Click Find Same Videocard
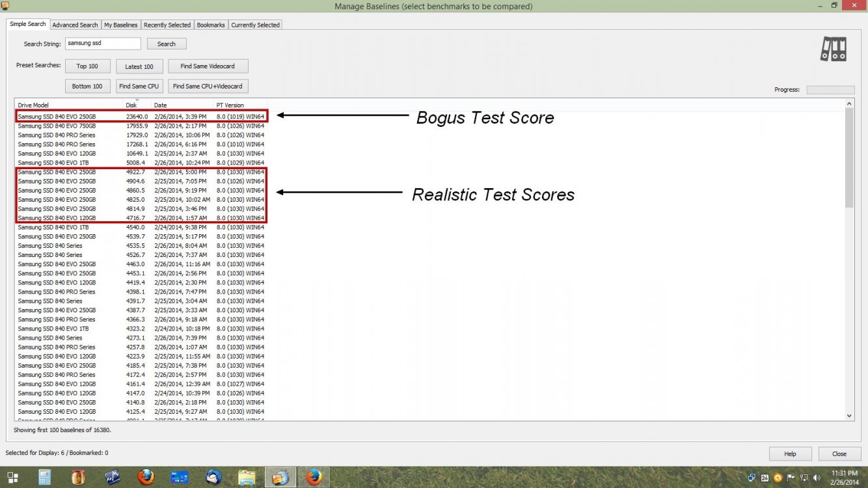Screen dimensions: 868x488 pos(208,66)
